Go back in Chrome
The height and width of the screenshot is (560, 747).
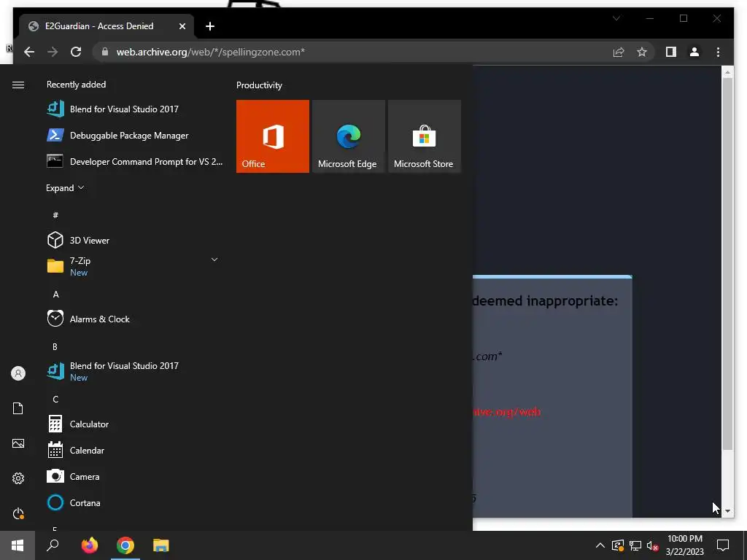click(x=29, y=52)
